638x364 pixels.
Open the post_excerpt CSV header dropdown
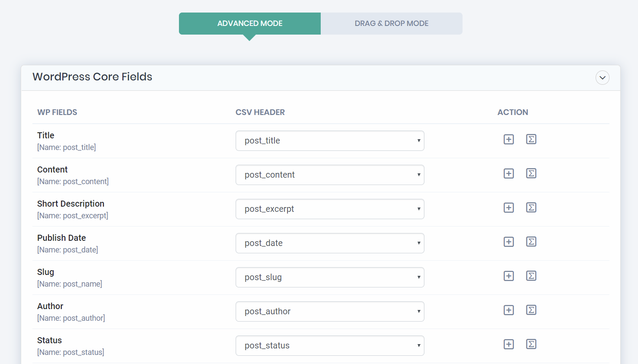coord(330,209)
